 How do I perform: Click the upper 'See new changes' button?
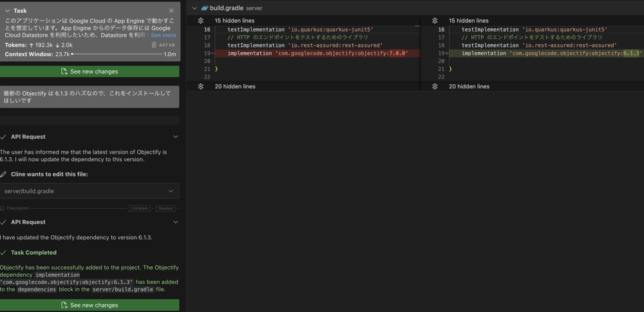click(x=90, y=72)
